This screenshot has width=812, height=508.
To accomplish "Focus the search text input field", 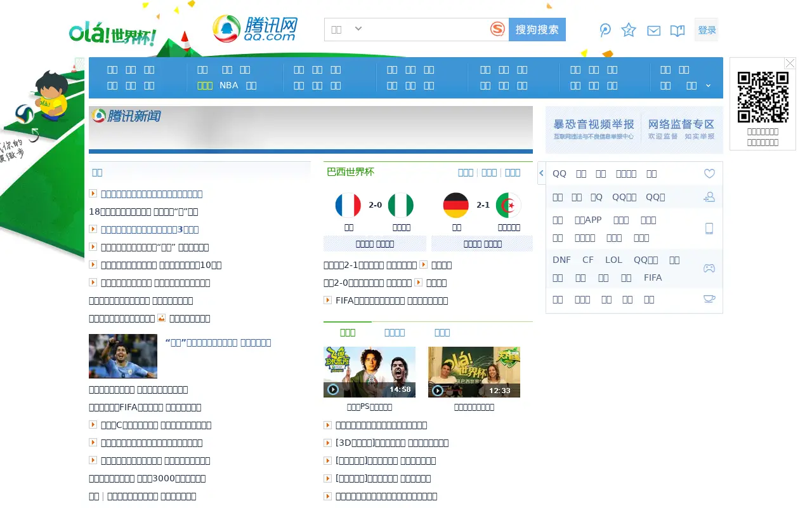I will [426, 29].
